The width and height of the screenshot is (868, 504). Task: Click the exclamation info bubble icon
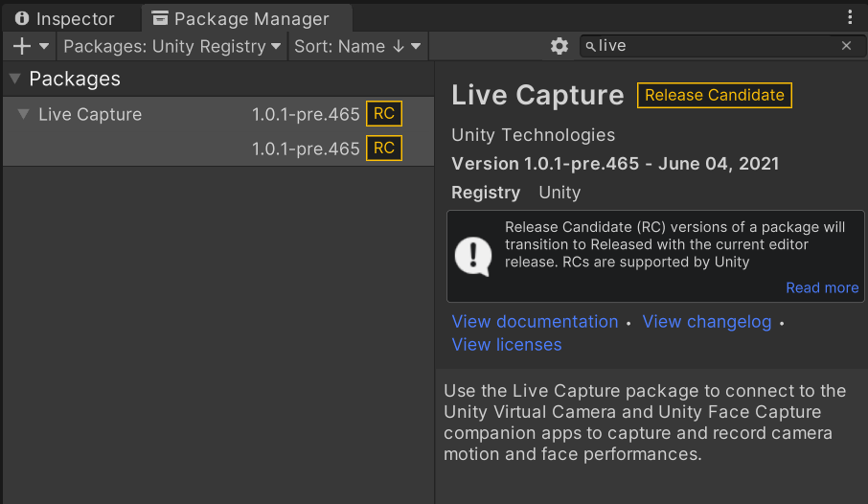point(472,255)
